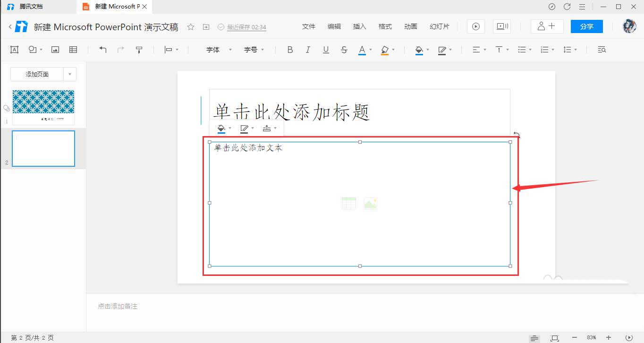The height and width of the screenshot is (343, 644).
Task: Open the 格式 menu
Action: click(x=385, y=26)
